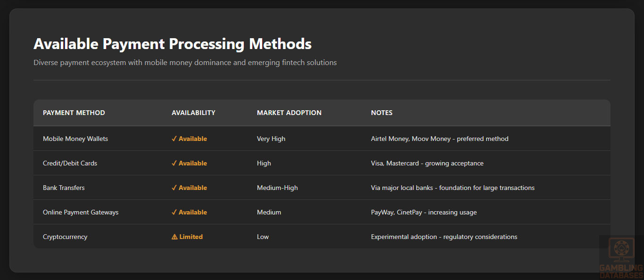Click the Airtel Money, Moov Money note
The width and height of the screenshot is (644, 280).
click(x=439, y=139)
